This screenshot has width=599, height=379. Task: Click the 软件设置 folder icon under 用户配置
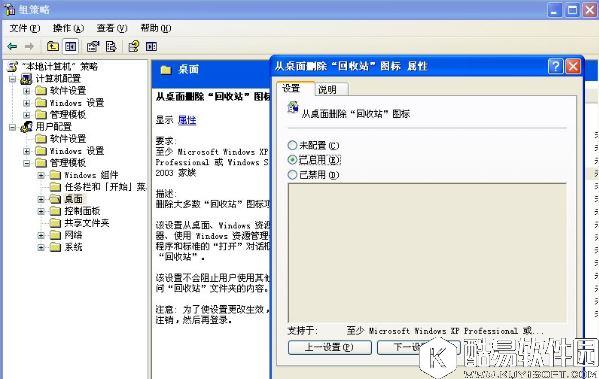coord(41,138)
